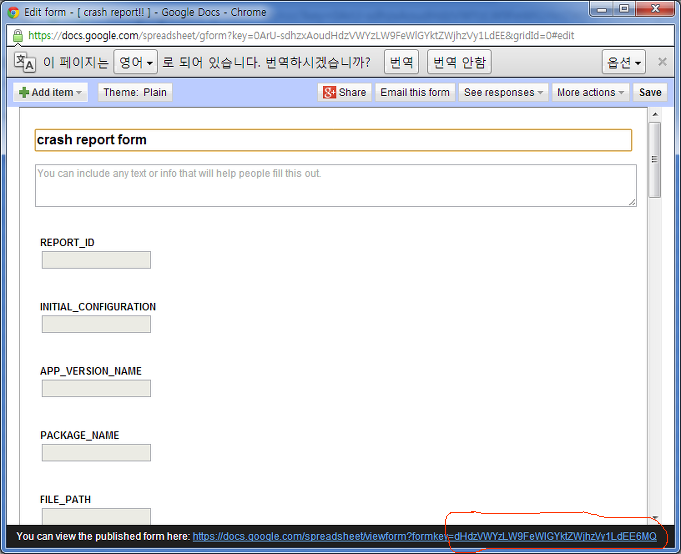The width and height of the screenshot is (681, 554).
Task: Click the Chrome logo in title bar
Action: point(14,12)
